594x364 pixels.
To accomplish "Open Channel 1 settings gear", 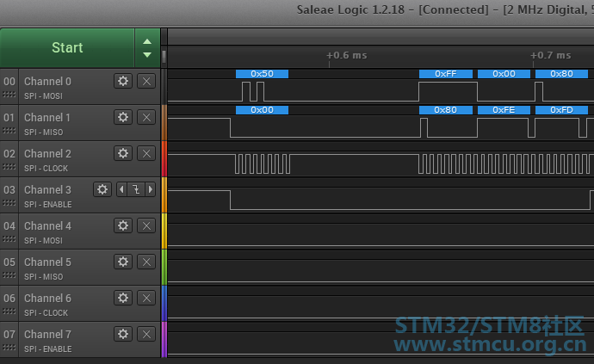I will [x=123, y=117].
